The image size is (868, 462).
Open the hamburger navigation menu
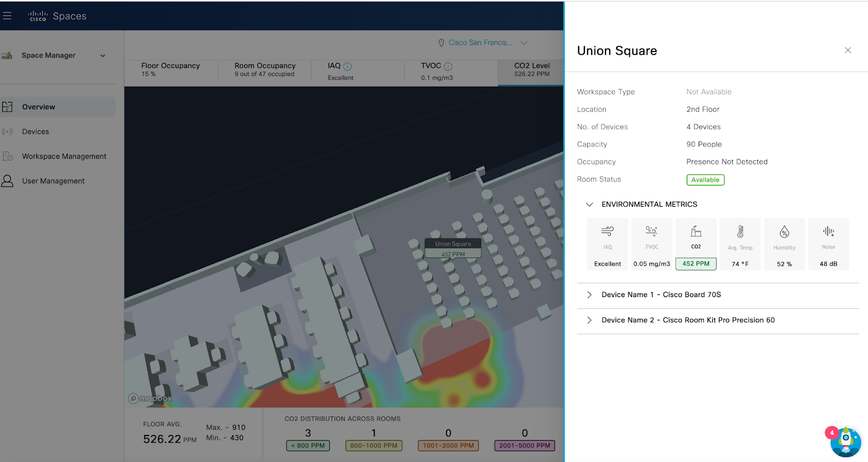tap(7, 16)
